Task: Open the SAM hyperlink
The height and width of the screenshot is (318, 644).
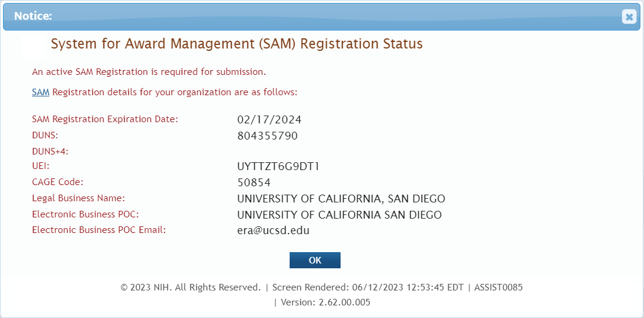Action: coord(40,92)
